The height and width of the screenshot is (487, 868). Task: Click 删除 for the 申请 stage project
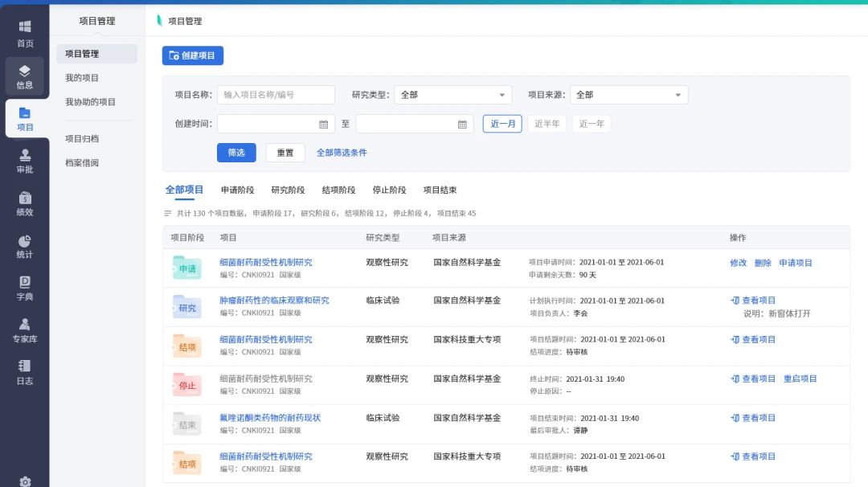pyautogui.click(x=763, y=263)
